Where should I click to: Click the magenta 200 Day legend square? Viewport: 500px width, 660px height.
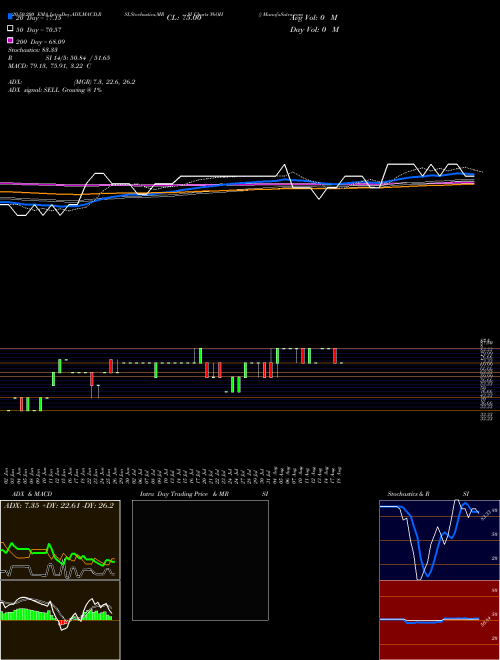pyautogui.click(x=10, y=41)
